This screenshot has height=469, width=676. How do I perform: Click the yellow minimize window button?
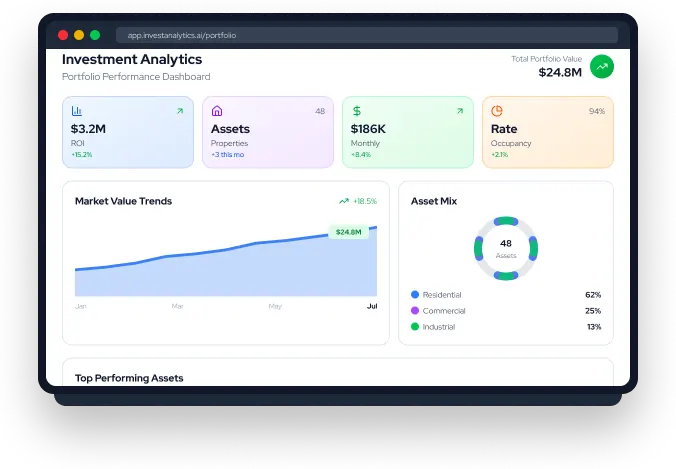point(79,35)
